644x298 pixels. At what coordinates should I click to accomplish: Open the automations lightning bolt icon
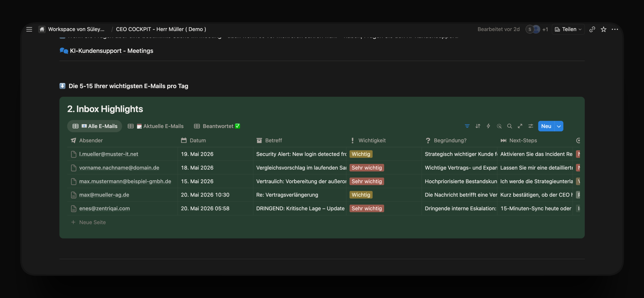[x=488, y=126]
